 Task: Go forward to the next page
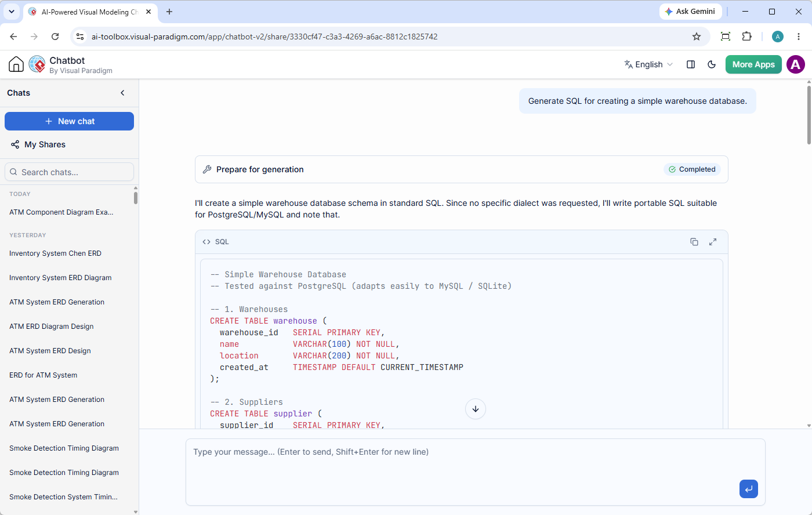coord(34,37)
